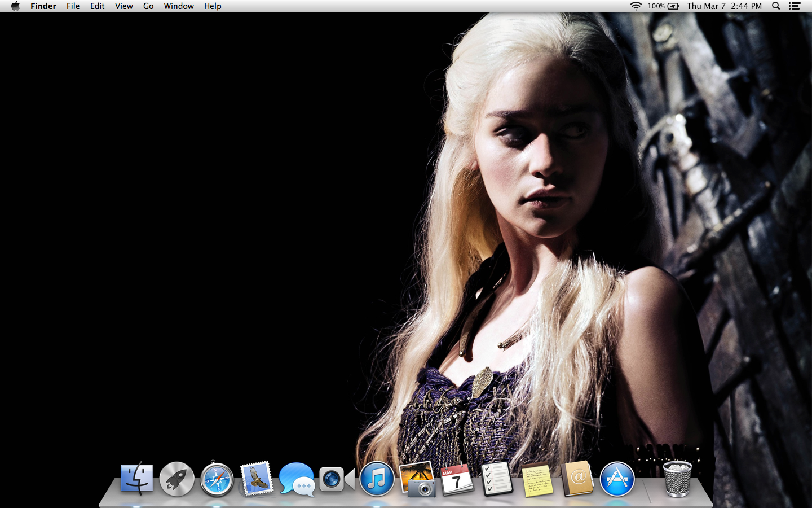The height and width of the screenshot is (508, 812).
Task: Launch FaceTime camera icon
Action: coord(337,479)
